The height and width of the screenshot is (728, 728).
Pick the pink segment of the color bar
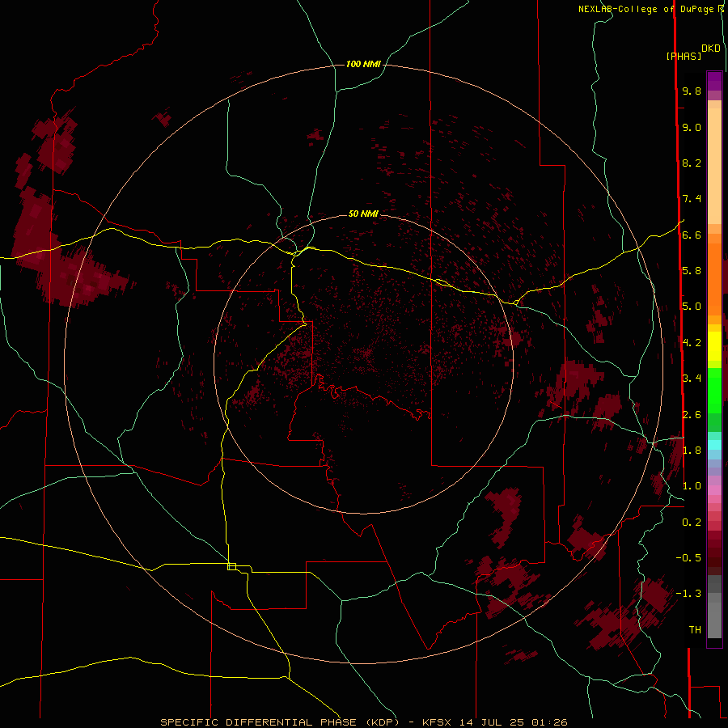(x=714, y=490)
